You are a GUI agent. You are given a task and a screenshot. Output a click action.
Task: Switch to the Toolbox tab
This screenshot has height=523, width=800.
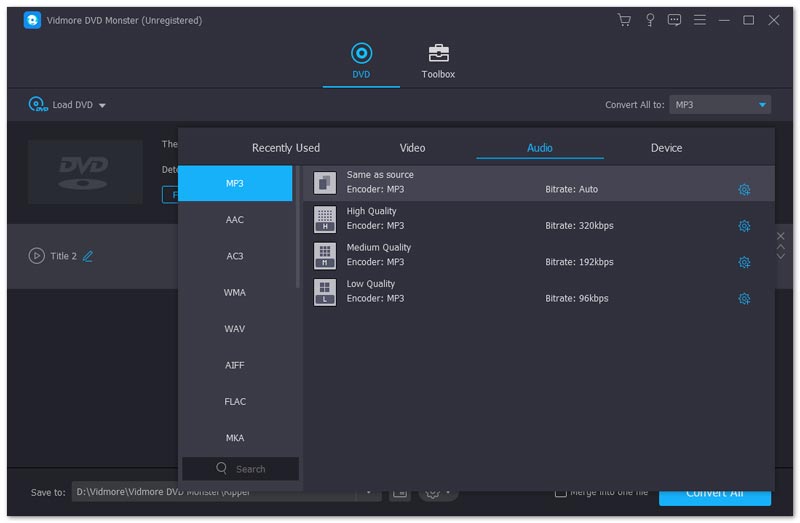[x=438, y=61]
